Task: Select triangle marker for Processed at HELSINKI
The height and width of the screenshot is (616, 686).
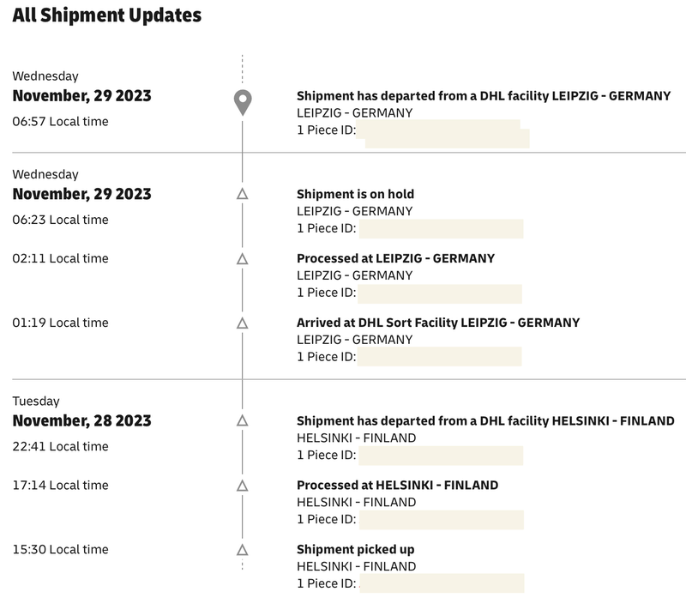Action: pyautogui.click(x=243, y=486)
